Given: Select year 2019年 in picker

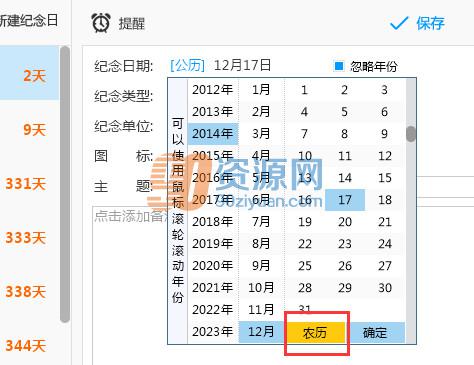Looking at the screenshot, I should [x=213, y=244].
